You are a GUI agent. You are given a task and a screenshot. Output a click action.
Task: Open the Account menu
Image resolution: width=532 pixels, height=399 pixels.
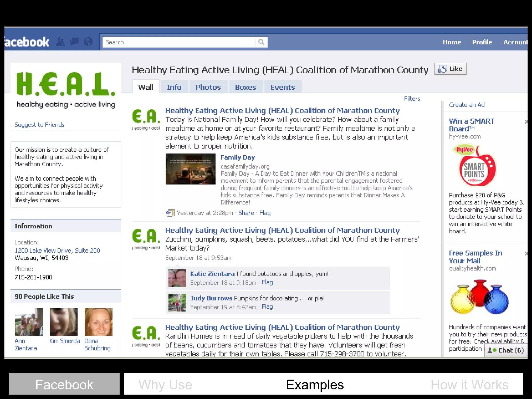coord(515,42)
